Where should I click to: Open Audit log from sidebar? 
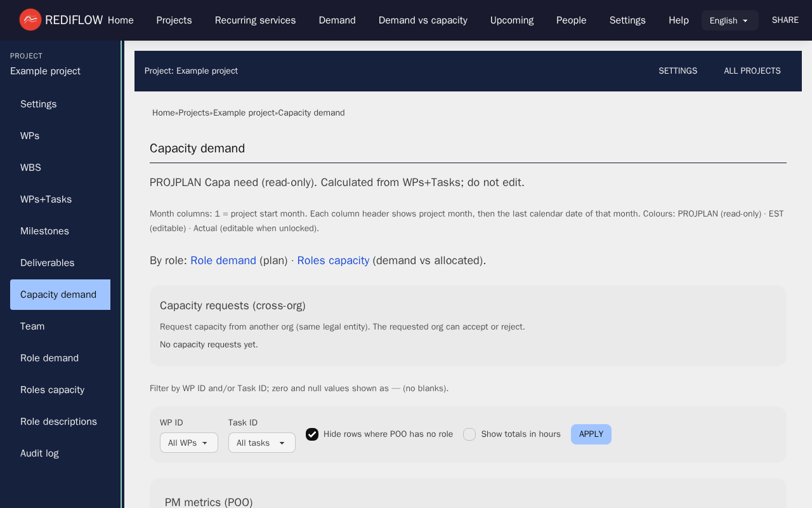[39, 453]
